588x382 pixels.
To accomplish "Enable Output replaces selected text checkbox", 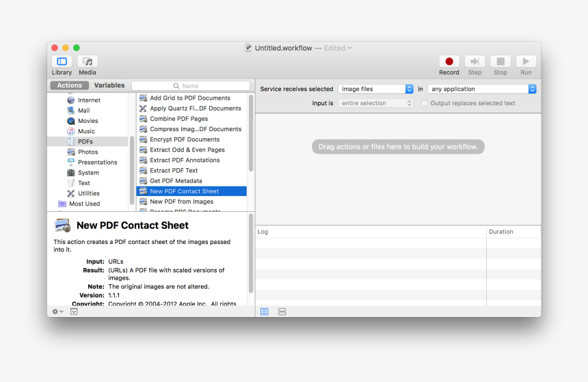I will 425,103.
